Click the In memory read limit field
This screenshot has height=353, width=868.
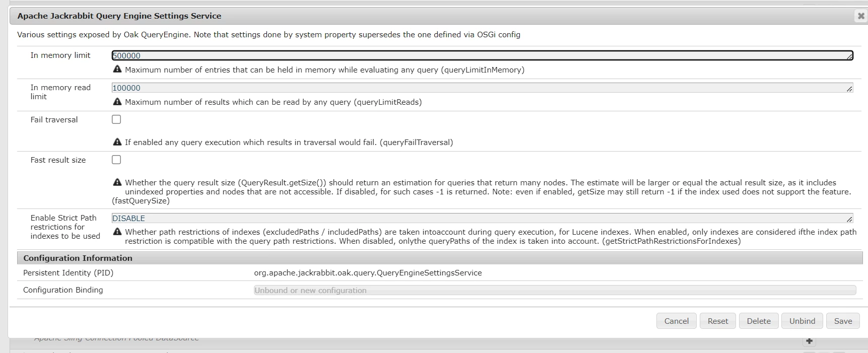tap(482, 88)
